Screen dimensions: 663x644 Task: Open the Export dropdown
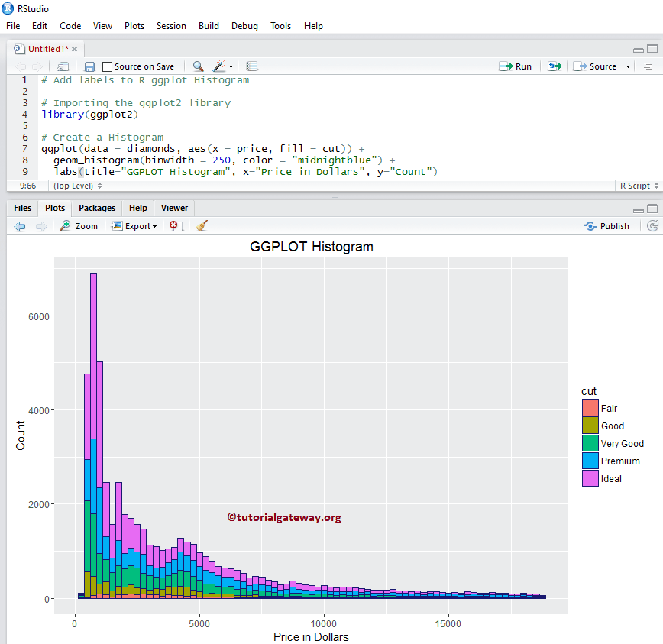134,225
